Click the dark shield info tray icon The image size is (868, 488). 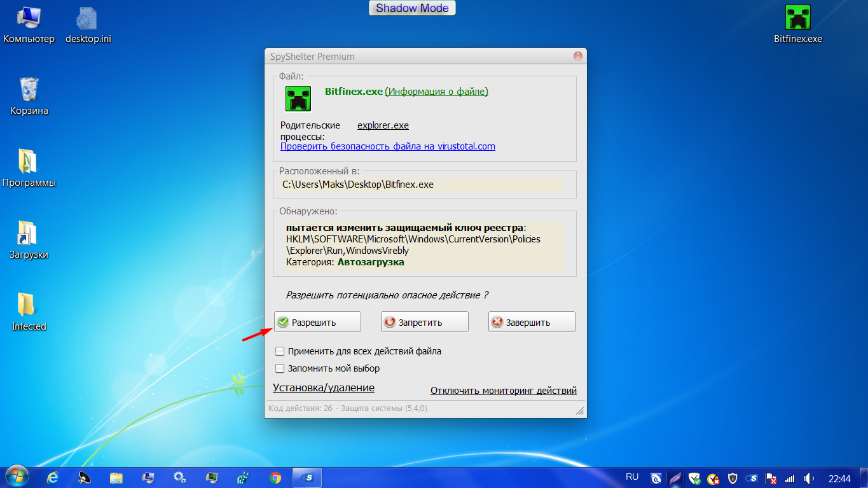(x=733, y=478)
